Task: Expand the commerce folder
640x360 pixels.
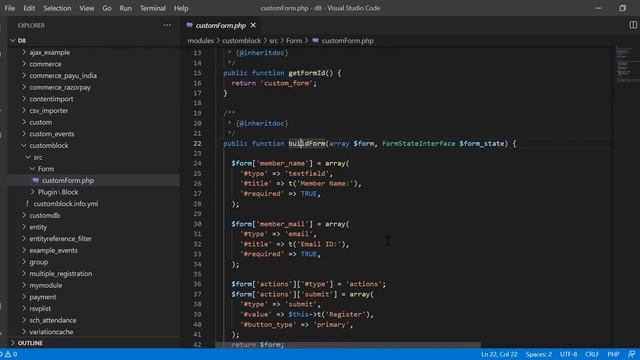Action: [x=24, y=64]
